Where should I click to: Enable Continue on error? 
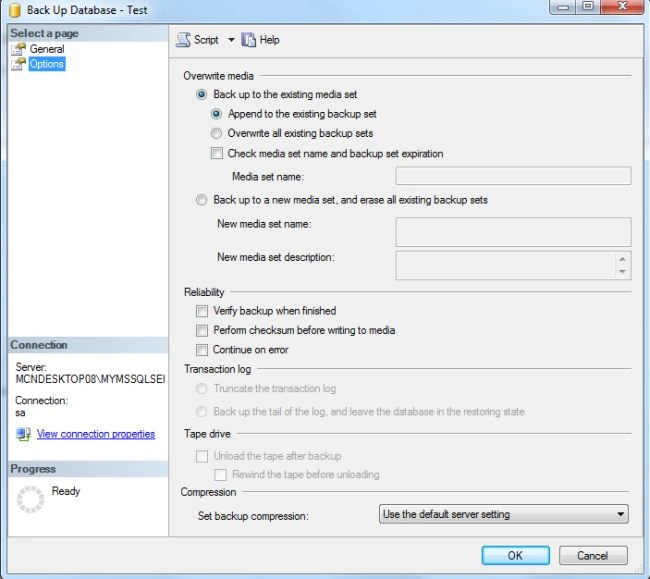click(202, 350)
